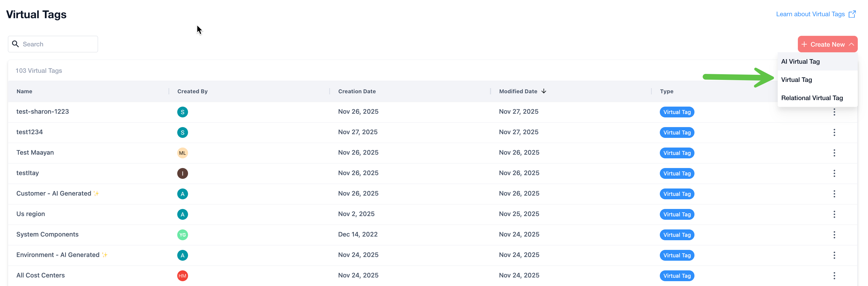
Task: Click into the Search field
Action: (58, 44)
